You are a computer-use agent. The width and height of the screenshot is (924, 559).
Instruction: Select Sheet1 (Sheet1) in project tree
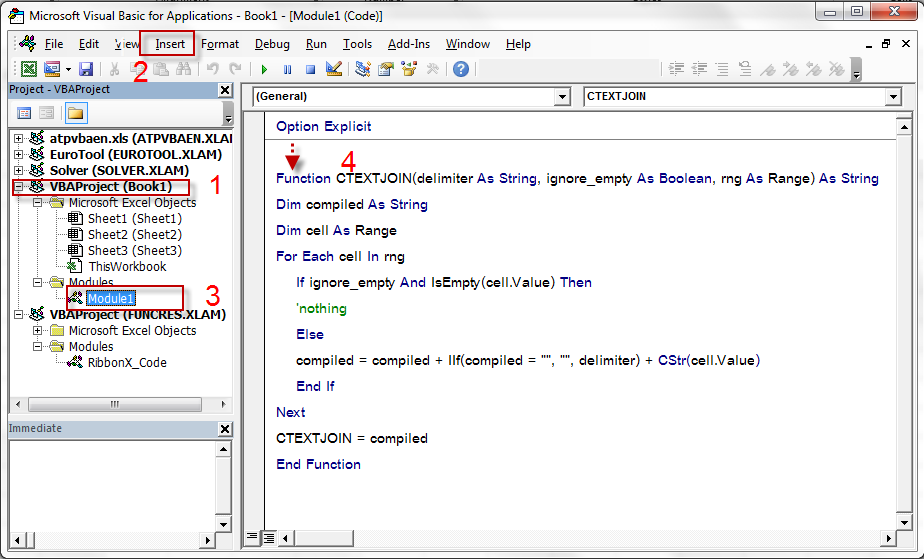tap(134, 219)
